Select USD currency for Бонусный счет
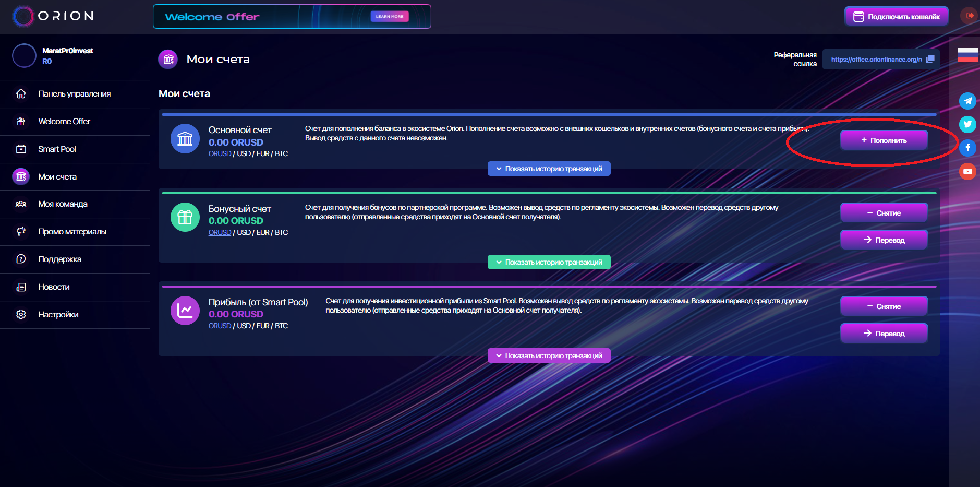This screenshot has height=487, width=980. [x=244, y=233]
